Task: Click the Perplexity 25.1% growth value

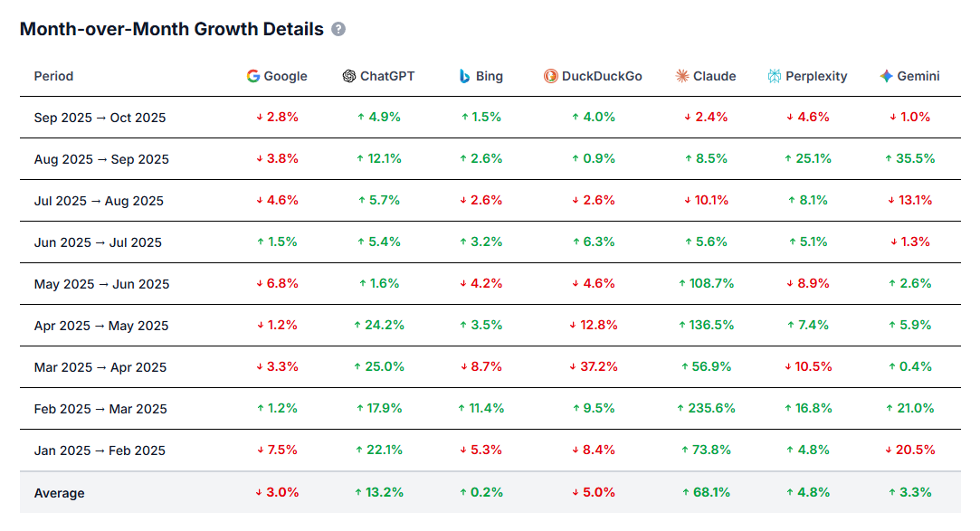Action: [x=807, y=158]
